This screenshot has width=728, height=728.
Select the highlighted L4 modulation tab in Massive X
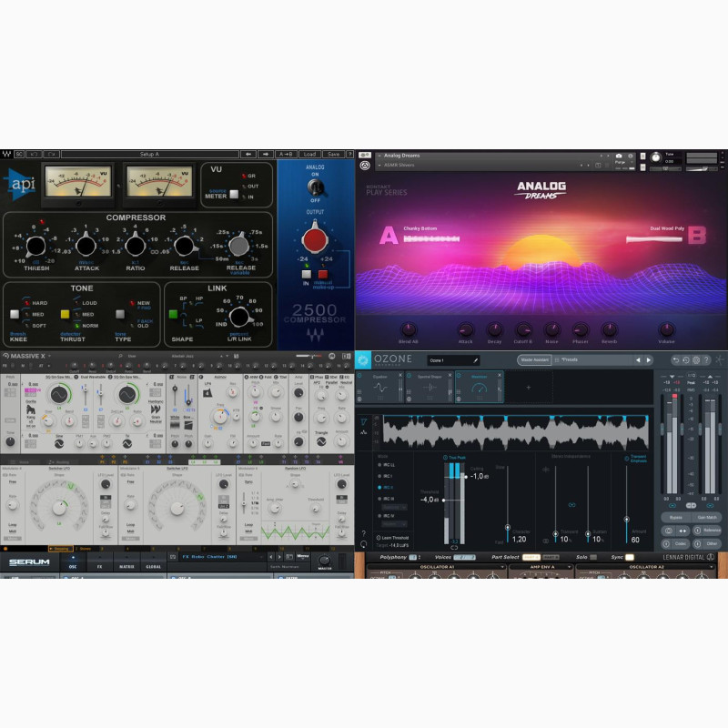click(193, 462)
